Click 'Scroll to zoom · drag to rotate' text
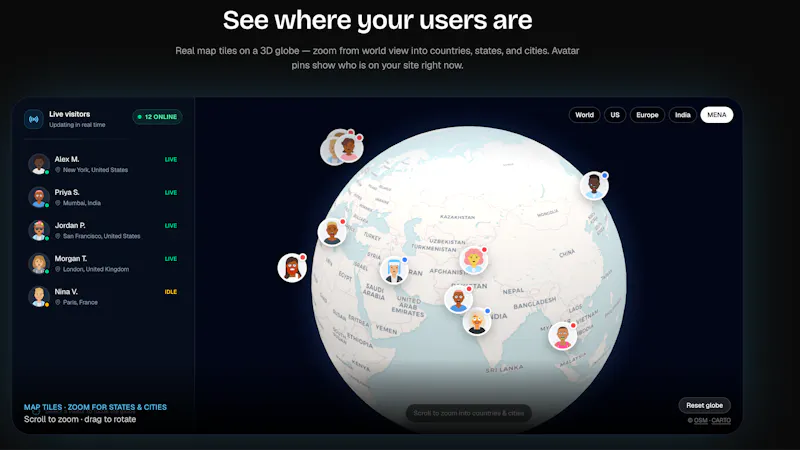The image size is (800, 450). pyautogui.click(x=80, y=419)
